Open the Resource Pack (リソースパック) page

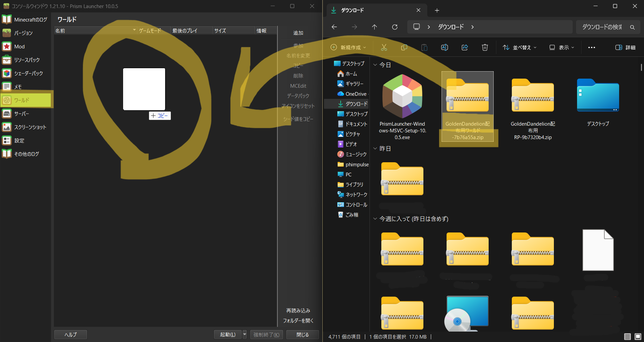27,60
